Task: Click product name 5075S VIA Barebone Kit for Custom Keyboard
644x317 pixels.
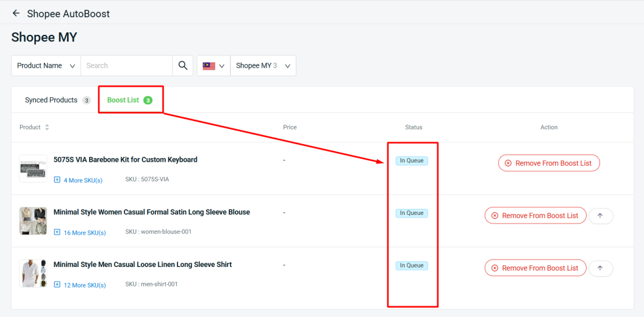Action: click(x=125, y=159)
